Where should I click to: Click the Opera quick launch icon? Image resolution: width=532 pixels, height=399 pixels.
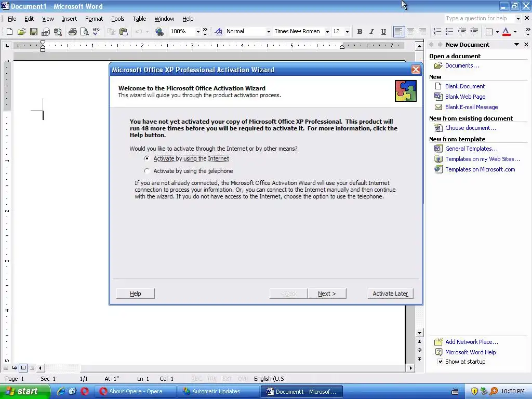[x=85, y=391]
